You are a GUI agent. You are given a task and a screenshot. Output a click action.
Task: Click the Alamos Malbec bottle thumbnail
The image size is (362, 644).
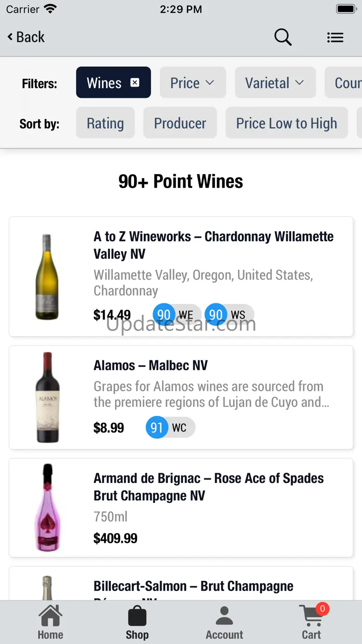tap(48, 397)
